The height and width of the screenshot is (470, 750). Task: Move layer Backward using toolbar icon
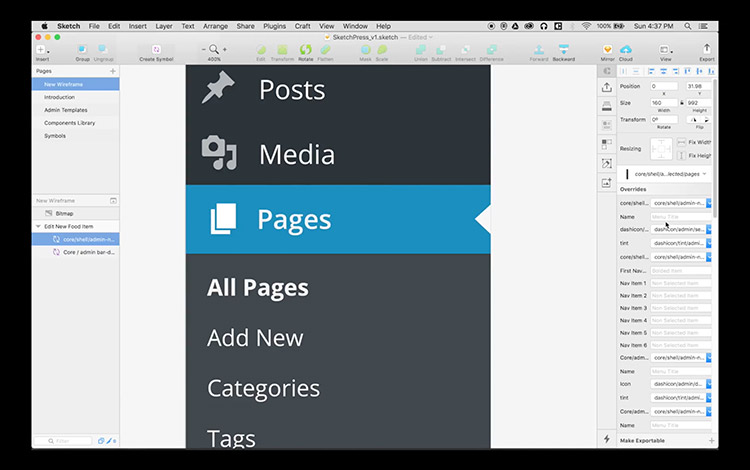[563, 49]
